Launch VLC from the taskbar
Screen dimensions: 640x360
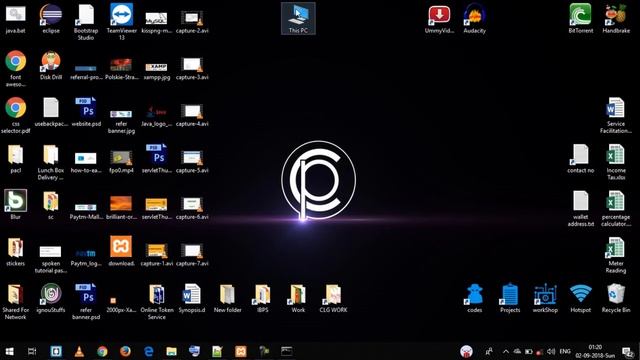[x=79, y=351]
